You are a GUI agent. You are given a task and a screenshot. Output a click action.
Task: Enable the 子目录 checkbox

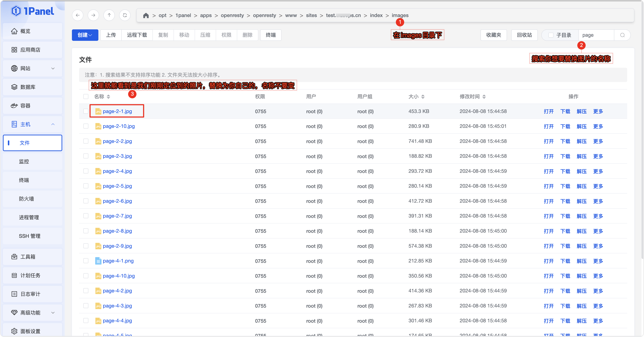[x=551, y=35]
